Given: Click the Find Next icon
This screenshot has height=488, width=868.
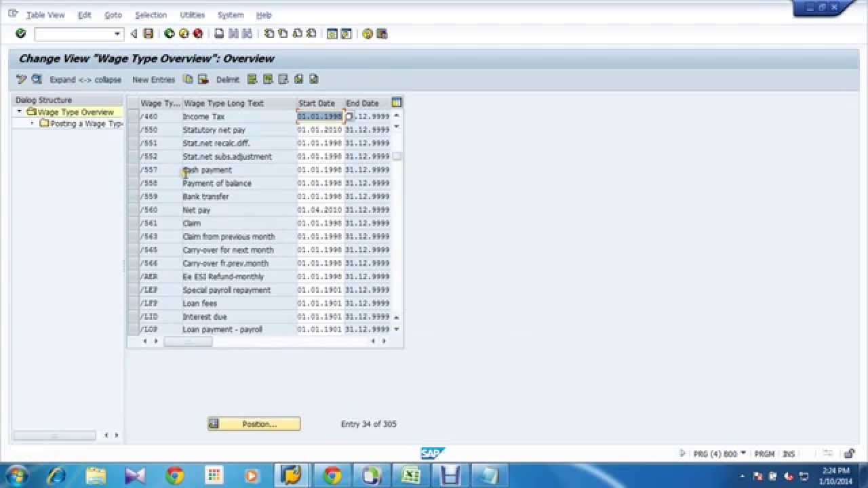Looking at the screenshot, I should coord(248,33).
